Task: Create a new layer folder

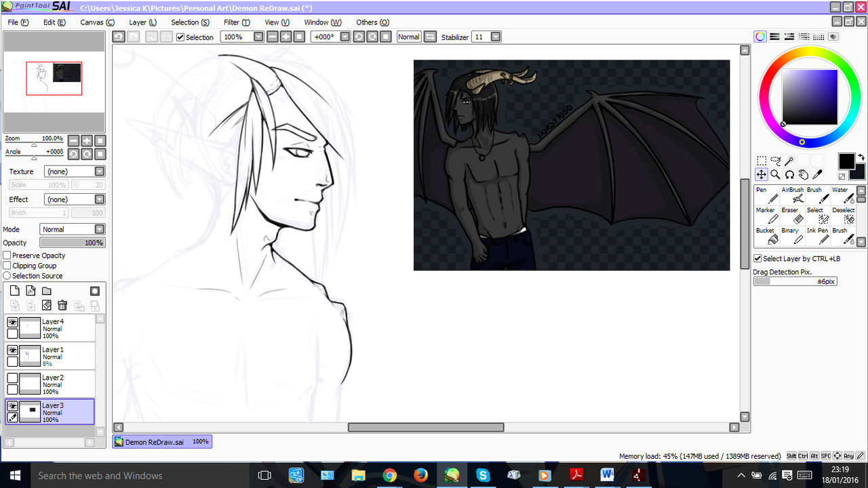Action: point(47,291)
